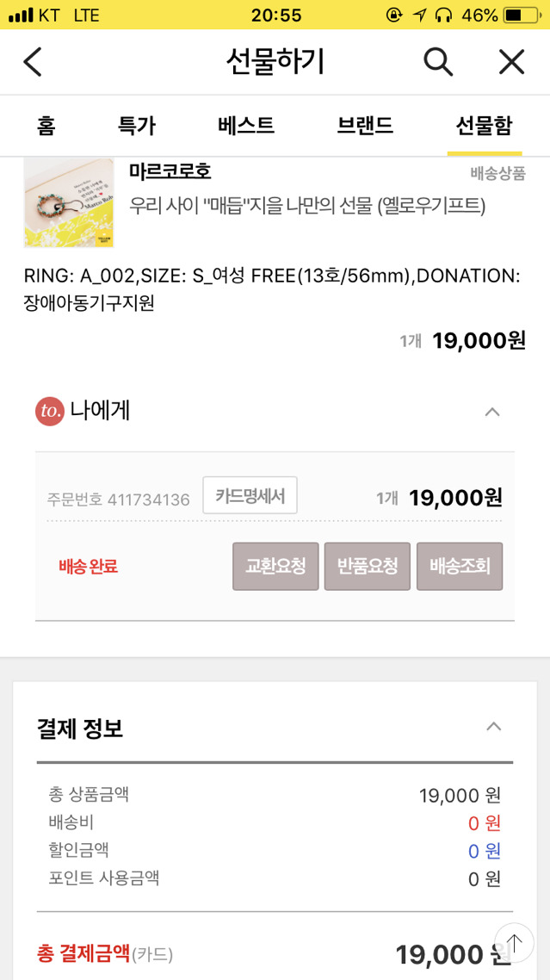Tap the product title with 옐로우기프트
The width and height of the screenshot is (550, 980).
(x=307, y=206)
